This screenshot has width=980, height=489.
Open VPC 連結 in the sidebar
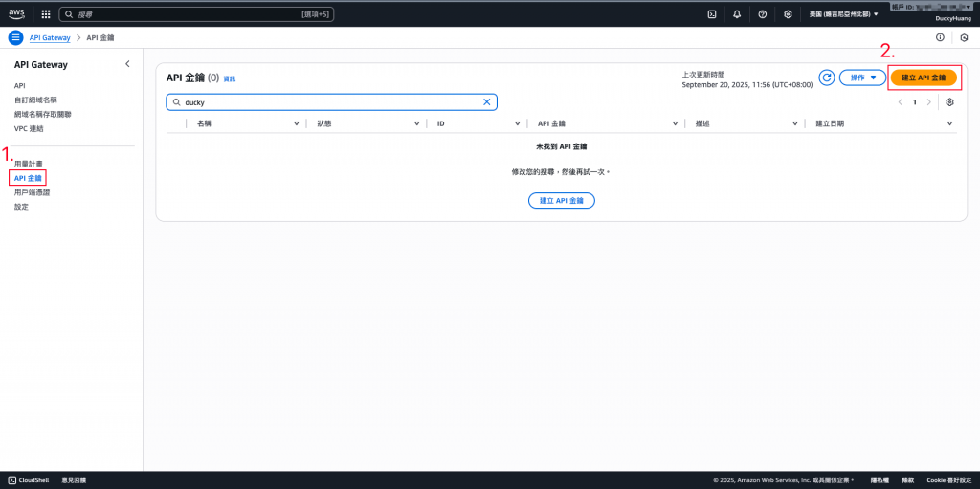click(29, 129)
